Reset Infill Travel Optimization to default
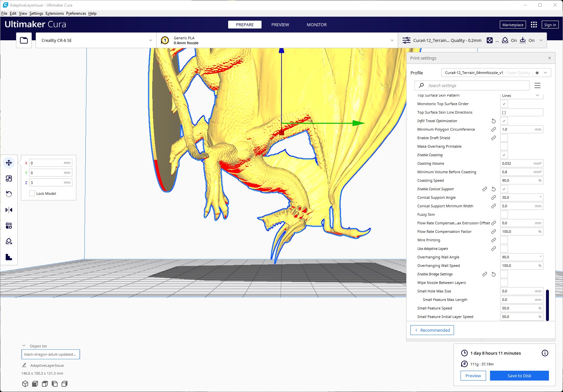 [494, 121]
